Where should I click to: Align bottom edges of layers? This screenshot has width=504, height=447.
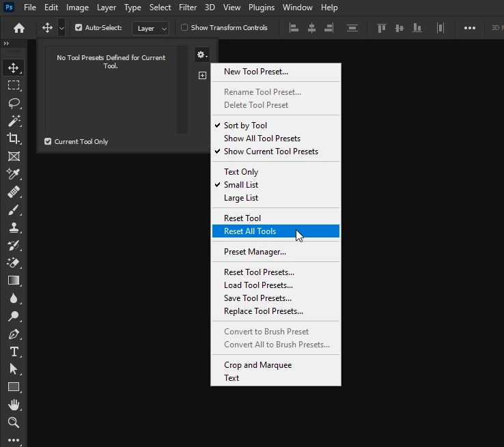417,28
